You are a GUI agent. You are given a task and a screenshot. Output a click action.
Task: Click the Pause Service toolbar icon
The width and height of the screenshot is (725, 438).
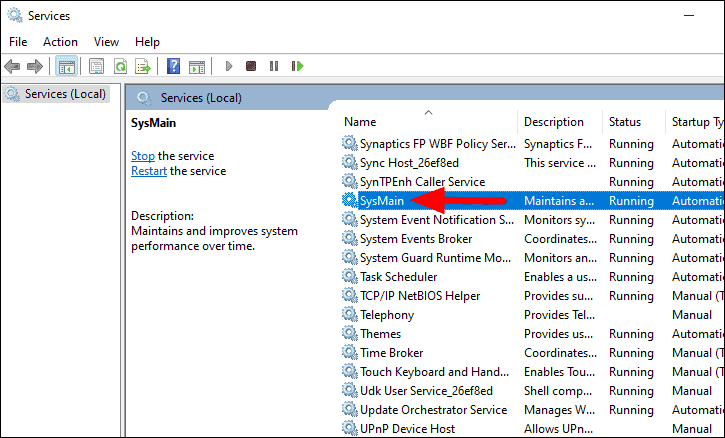274,66
